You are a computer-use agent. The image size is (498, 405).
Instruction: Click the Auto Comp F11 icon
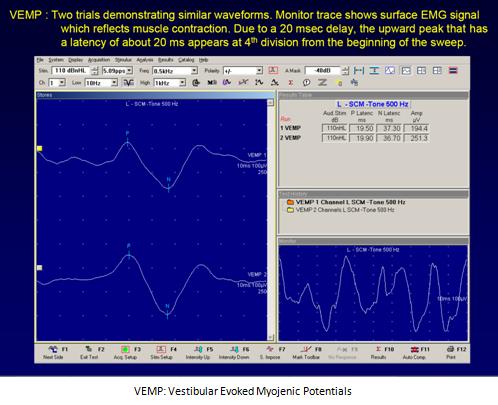(414, 349)
